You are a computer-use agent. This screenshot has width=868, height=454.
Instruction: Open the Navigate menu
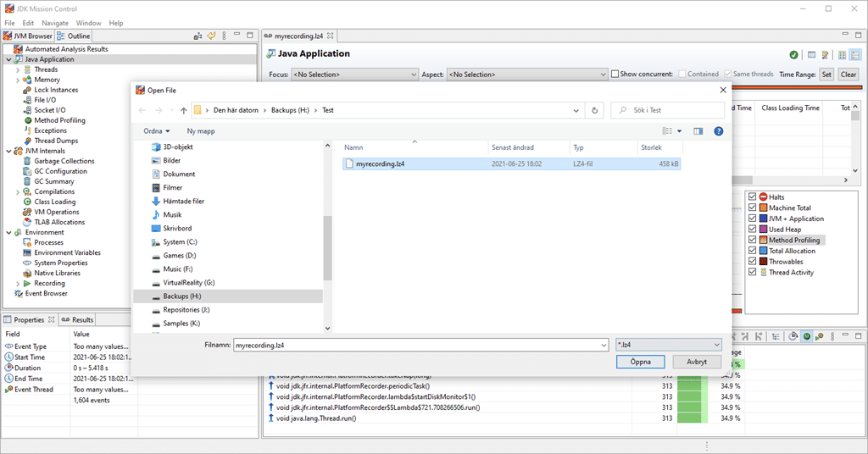(55, 23)
